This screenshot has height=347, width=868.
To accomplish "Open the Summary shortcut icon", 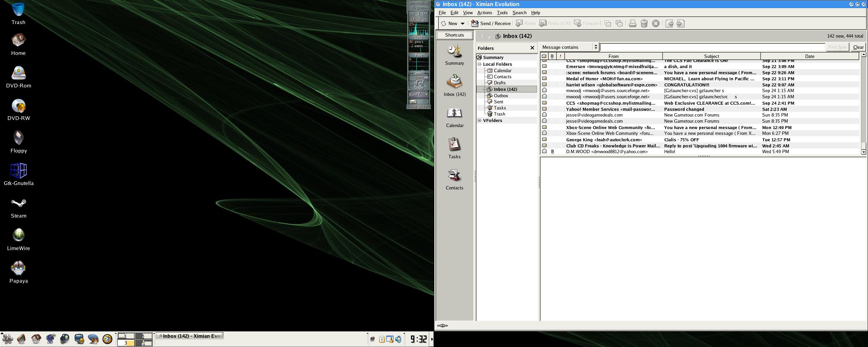I will click(454, 55).
